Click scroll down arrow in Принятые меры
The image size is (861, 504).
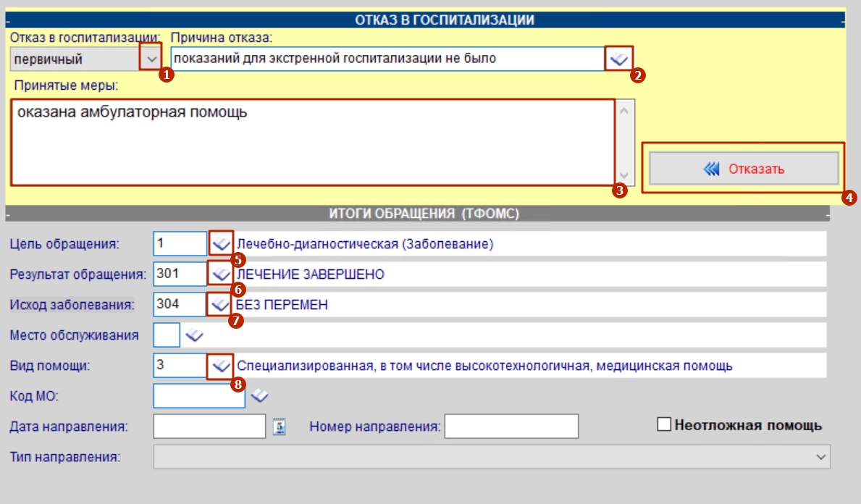[x=623, y=175]
